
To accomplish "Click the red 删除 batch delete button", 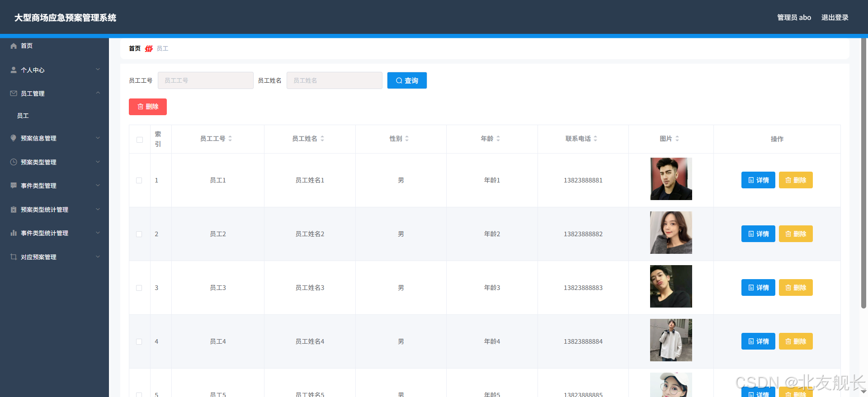I will 148,107.
